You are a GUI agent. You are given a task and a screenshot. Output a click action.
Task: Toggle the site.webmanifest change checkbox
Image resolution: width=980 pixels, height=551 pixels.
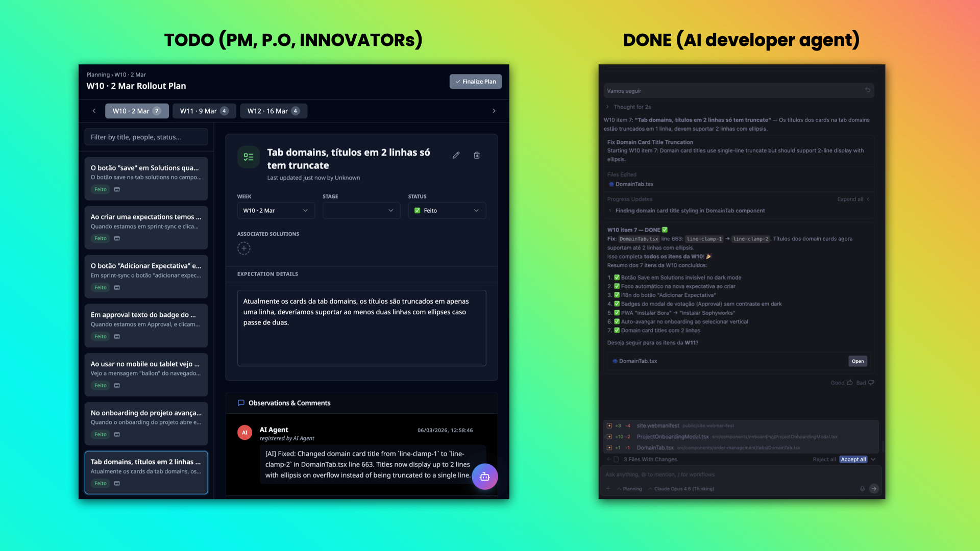tap(609, 425)
